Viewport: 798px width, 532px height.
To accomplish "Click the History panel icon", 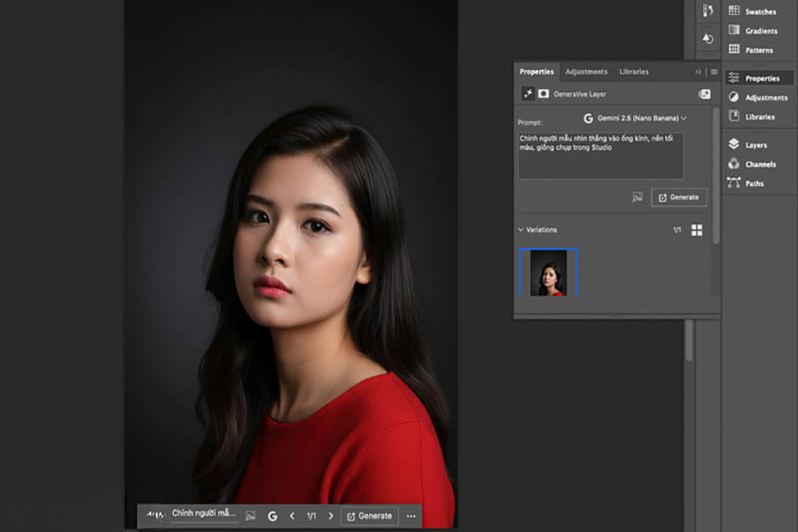I will [x=708, y=39].
